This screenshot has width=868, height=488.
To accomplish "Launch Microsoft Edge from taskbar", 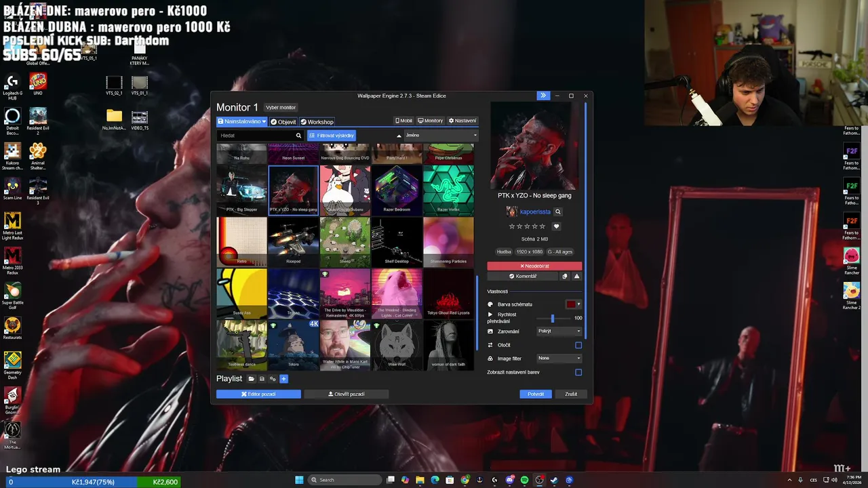I will [x=435, y=480].
